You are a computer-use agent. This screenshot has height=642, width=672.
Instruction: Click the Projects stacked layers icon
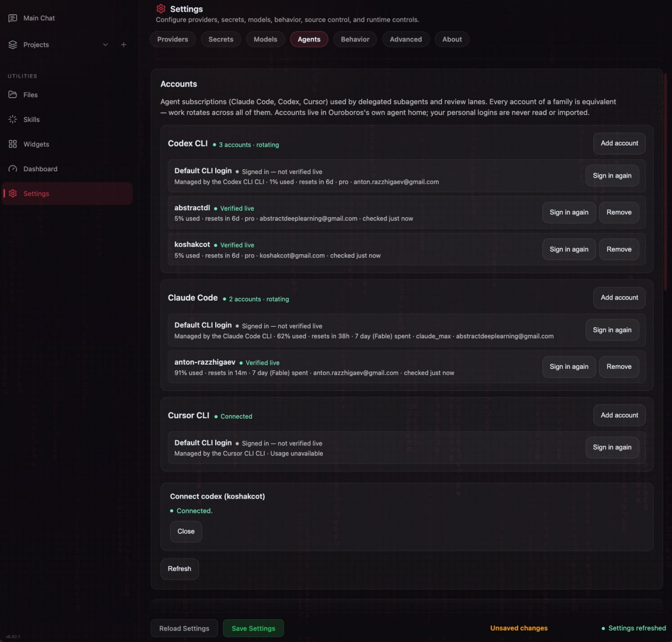(13, 45)
